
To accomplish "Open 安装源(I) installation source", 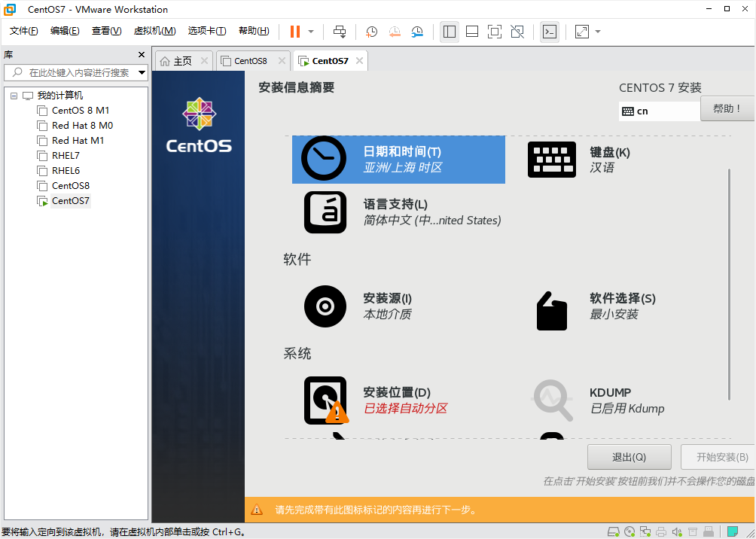I will coord(358,306).
